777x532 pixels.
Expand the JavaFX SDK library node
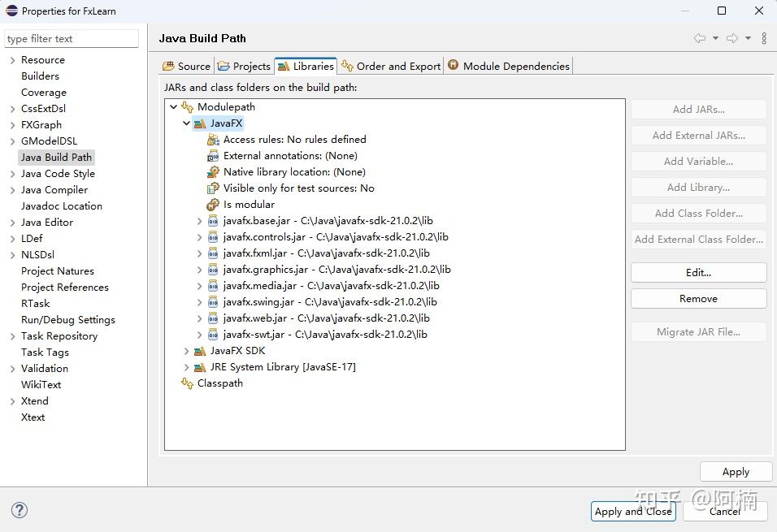coord(186,351)
